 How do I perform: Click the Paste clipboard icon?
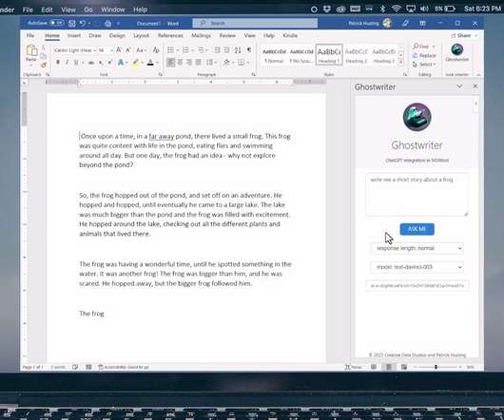click(31, 51)
